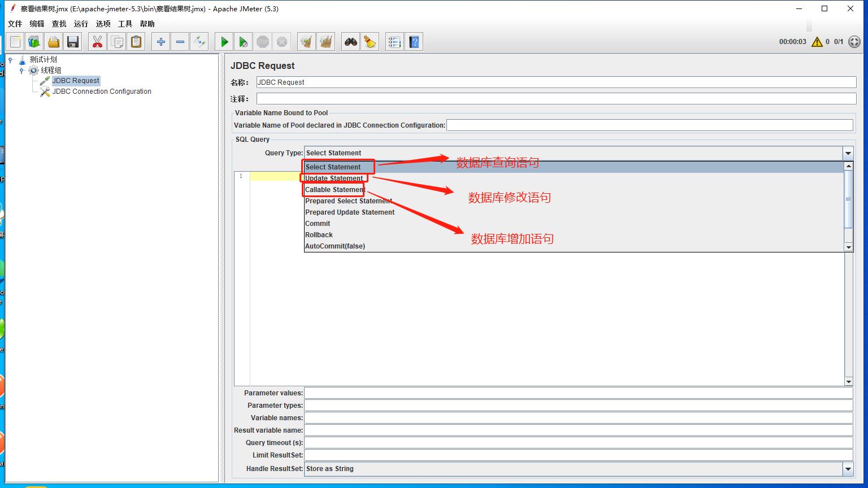Click the Parameter types input field
This screenshot has height=488, width=868.
578,406
